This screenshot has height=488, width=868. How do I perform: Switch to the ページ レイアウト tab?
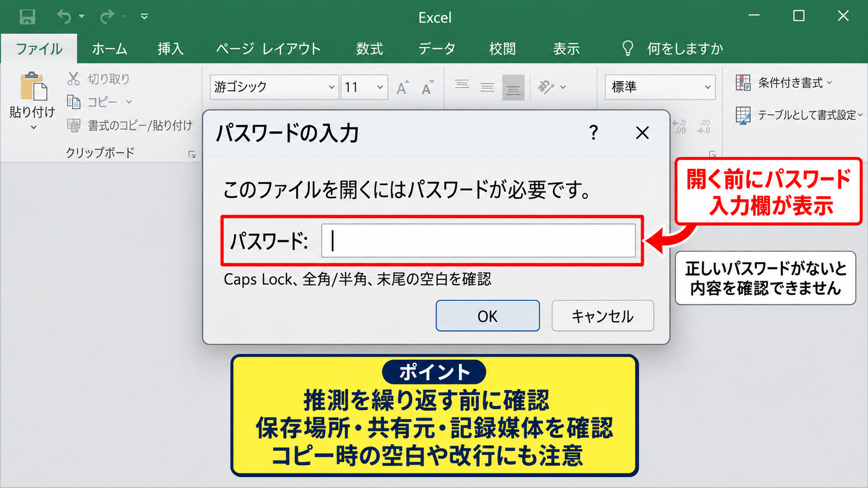coord(268,49)
